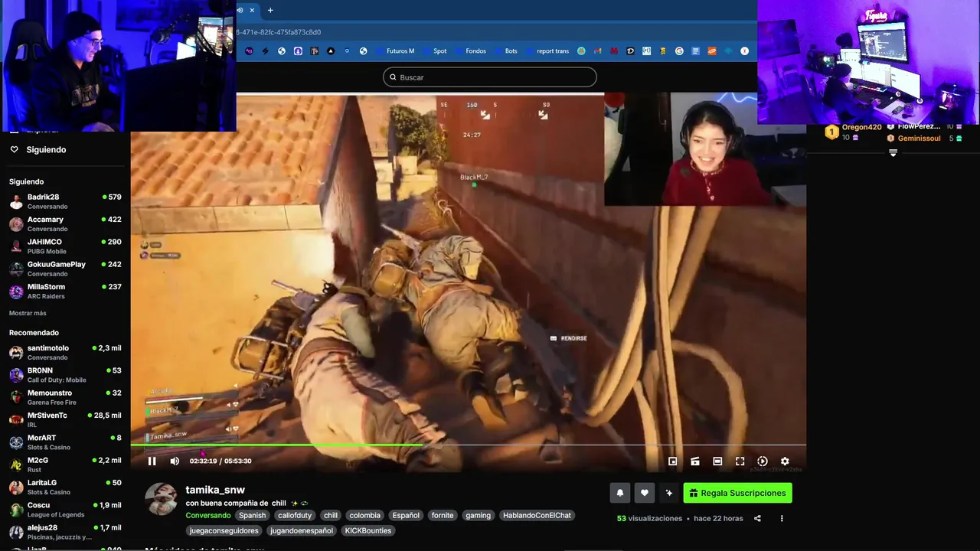980x551 pixels.
Task: Select the gaming tag
Action: point(478,515)
